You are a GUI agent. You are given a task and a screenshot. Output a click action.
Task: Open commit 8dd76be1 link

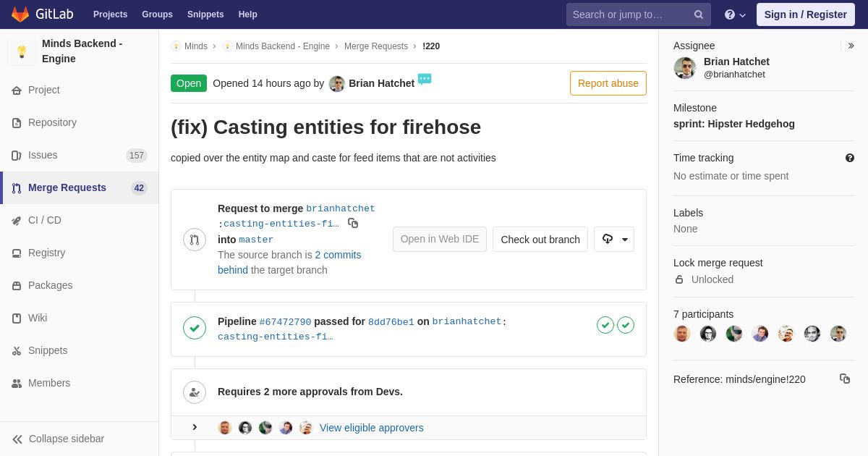[x=391, y=321]
